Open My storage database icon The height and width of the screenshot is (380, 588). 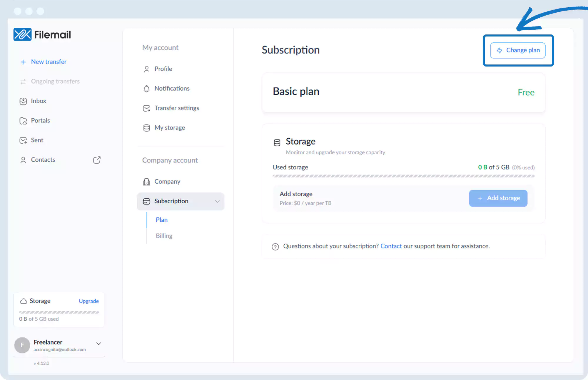pos(146,128)
